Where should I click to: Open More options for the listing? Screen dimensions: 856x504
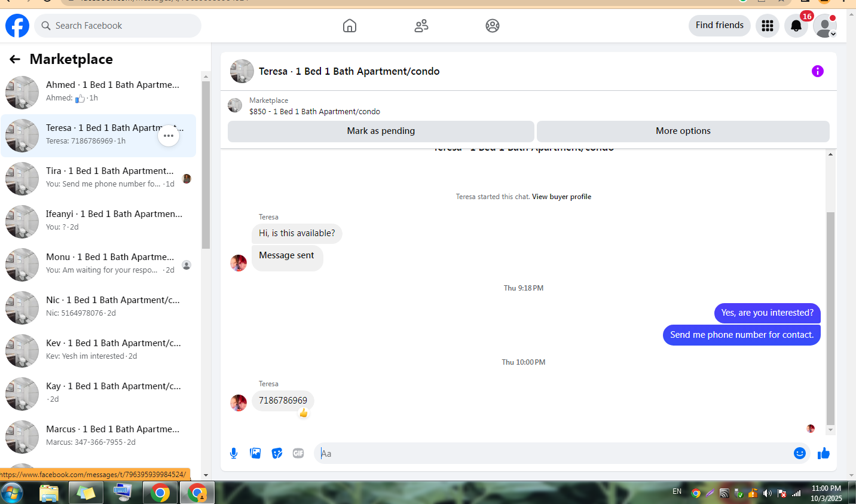pyautogui.click(x=683, y=131)
